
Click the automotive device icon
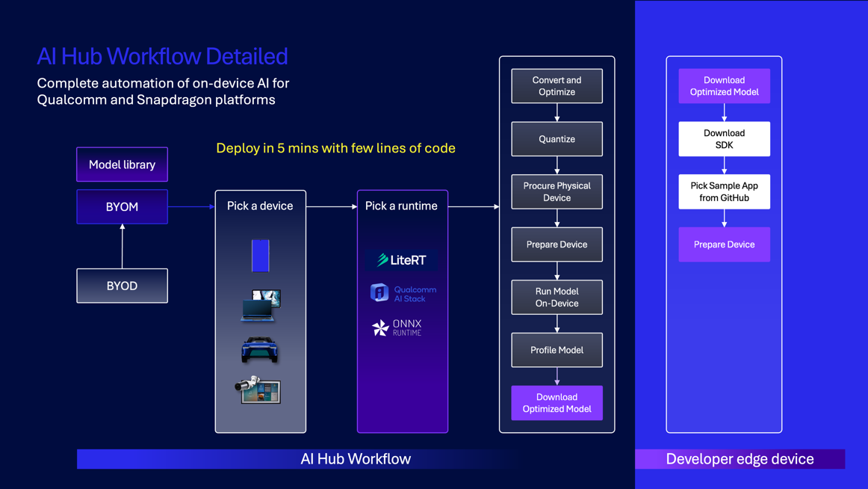tap(259, 346)
